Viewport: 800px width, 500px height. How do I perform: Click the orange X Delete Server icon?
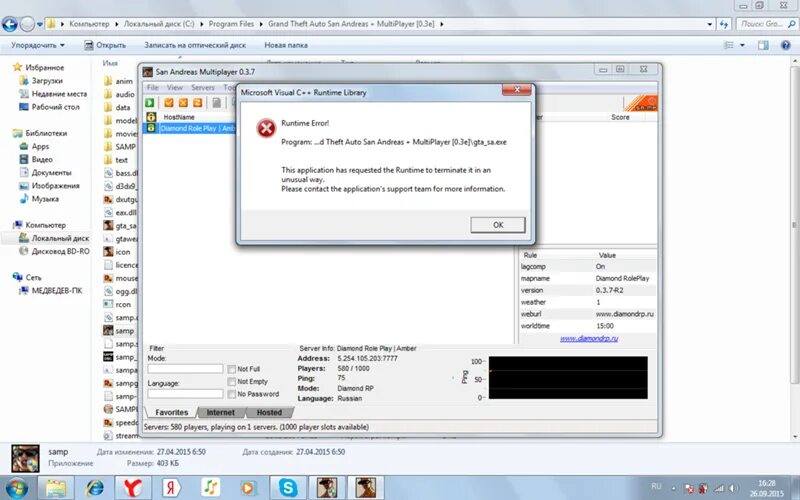coord(183,103)
